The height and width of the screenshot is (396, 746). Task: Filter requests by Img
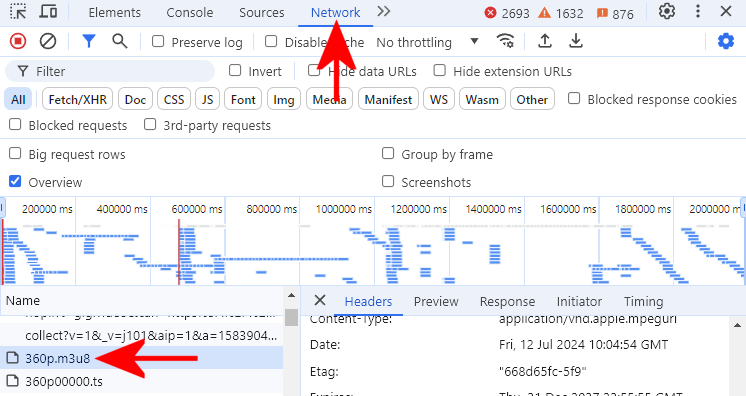(x=284, y=99)
